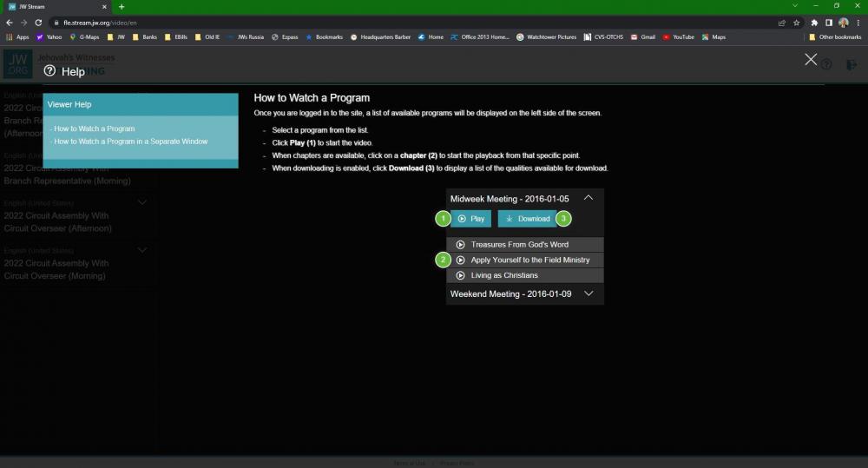Image resolution: width=868 pixels, height=468 pixels.
Task: Reload the page in the browser
Action: click(38, 23)
